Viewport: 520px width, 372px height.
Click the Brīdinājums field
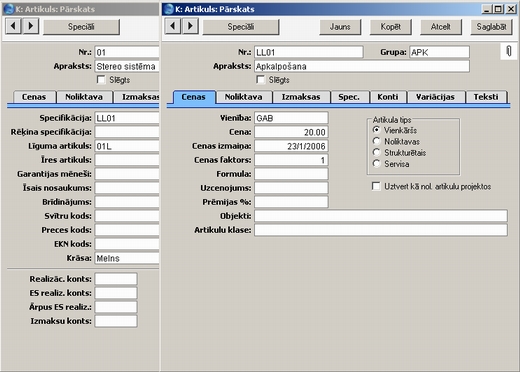[x=127, y=202]
